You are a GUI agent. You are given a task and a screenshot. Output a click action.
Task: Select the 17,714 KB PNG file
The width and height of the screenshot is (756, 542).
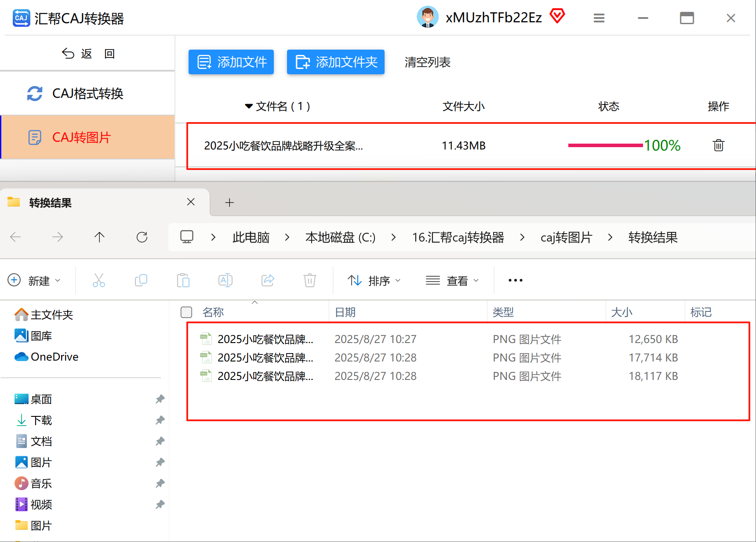[x=440, y=358]
